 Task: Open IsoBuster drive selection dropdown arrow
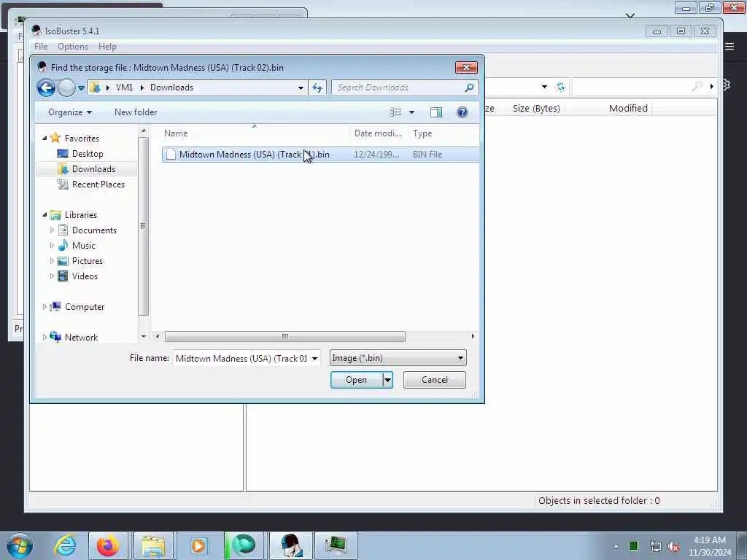pos(544,87)
